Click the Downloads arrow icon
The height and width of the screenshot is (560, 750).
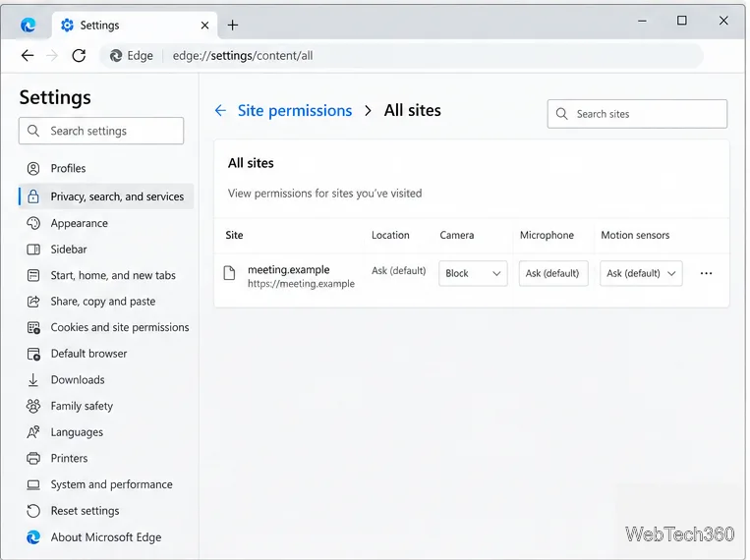(x=33, y=379)
